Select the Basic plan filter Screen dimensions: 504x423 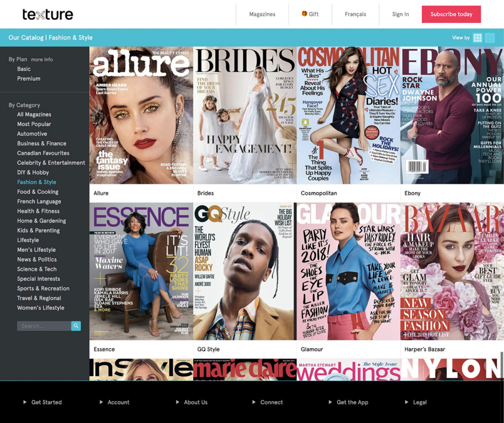(24, 69)
